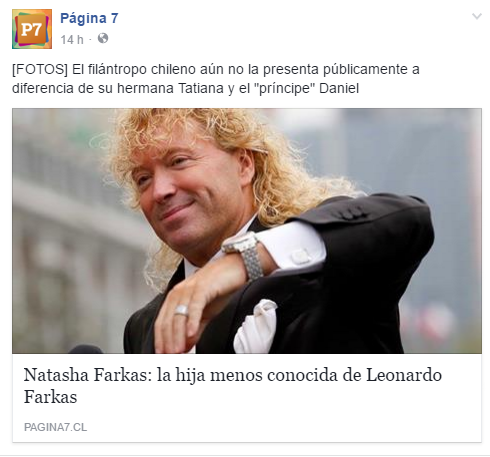Click the white pocket handkerchief in photo
The height and width of the screenshot is (457, 490).
coord(256,327)
